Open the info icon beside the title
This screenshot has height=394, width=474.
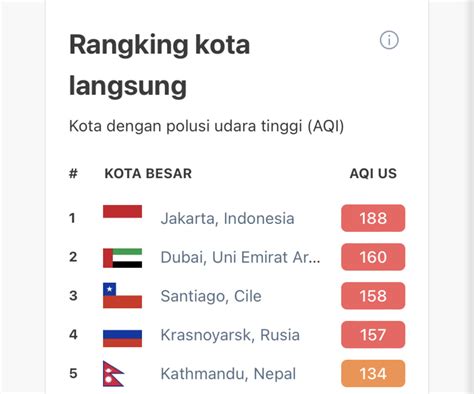coord(389,40)
